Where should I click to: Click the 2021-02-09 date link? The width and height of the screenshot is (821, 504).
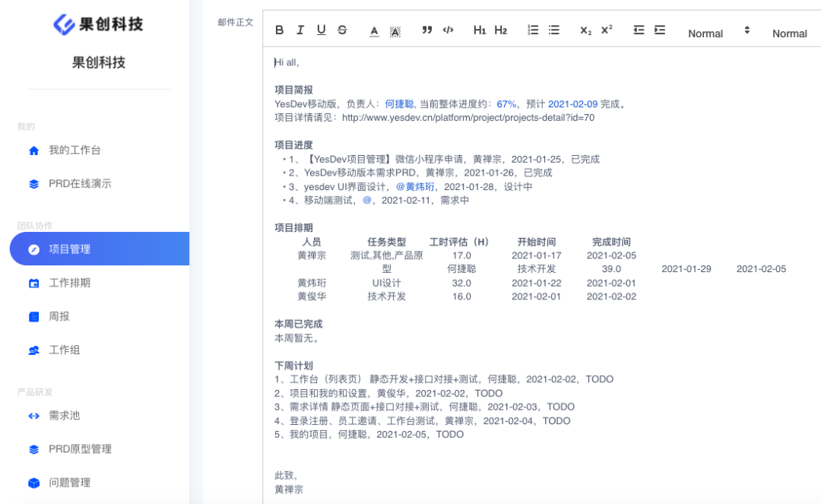573,104
